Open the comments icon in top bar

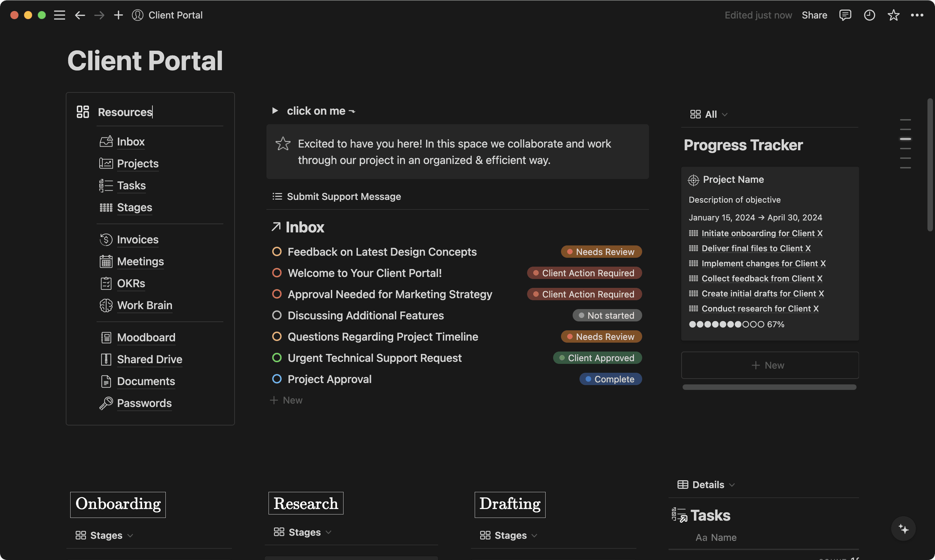click(x=845, y=15)
